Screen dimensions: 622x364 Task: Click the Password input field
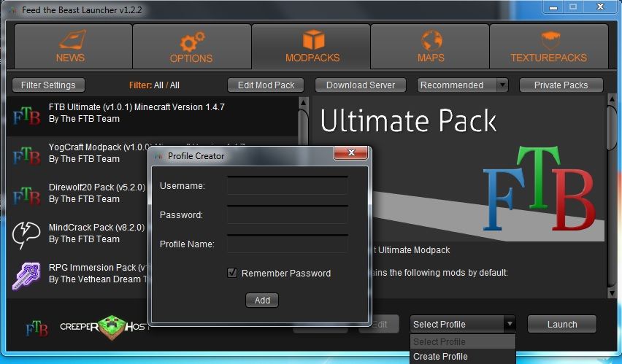pyautogui.click(x=287, y=215)
